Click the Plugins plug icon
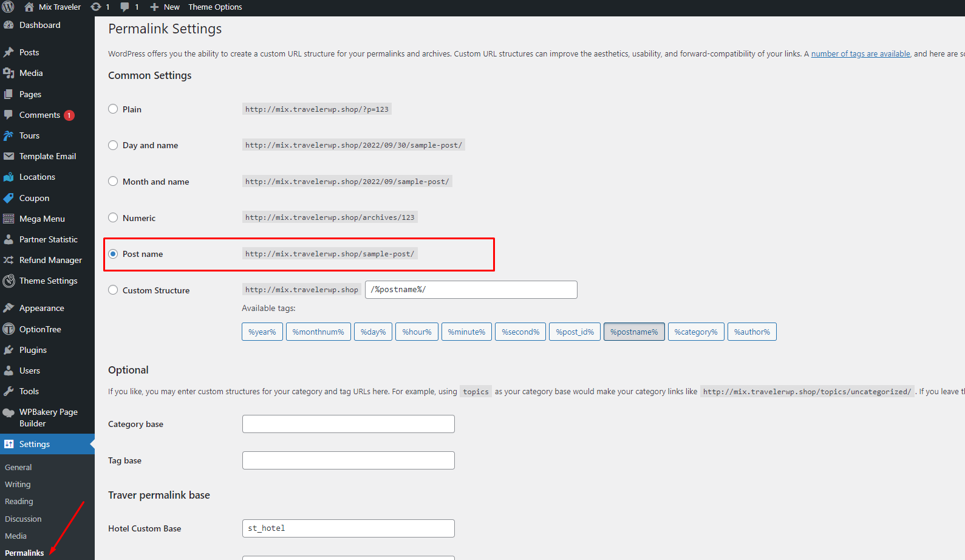 pyautogui.click(x=9, y=350)
